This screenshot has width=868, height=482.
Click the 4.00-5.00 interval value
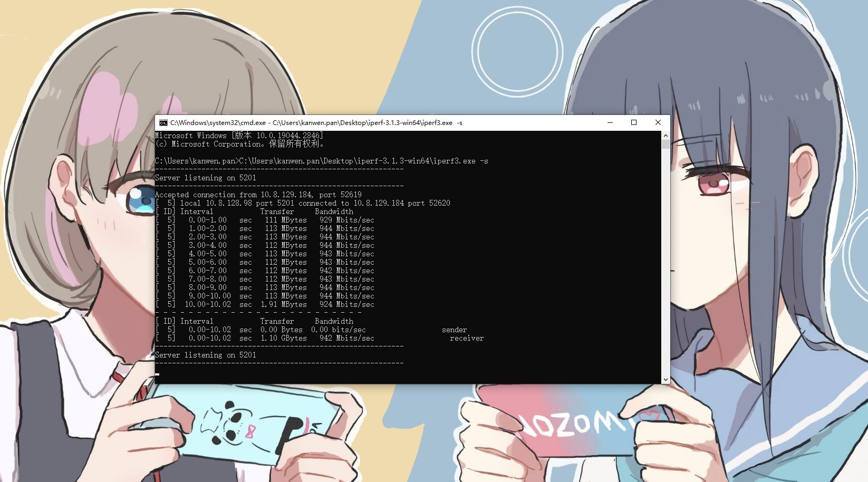[208, 254]
